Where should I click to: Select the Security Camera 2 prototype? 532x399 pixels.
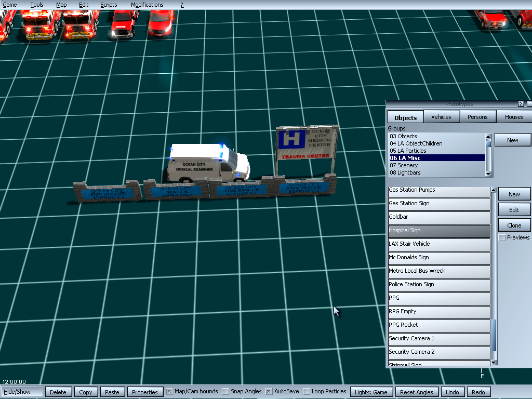click(439, 353)
